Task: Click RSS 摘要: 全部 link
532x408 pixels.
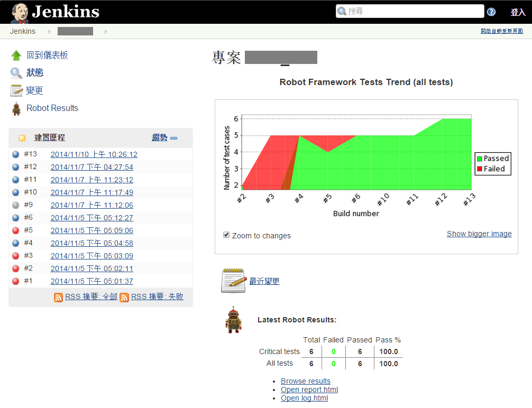Action: pos(91,297)
